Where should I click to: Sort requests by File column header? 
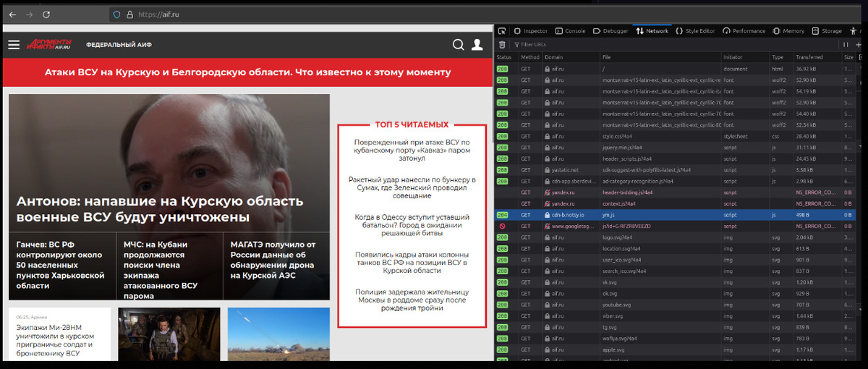pos(660,57)
